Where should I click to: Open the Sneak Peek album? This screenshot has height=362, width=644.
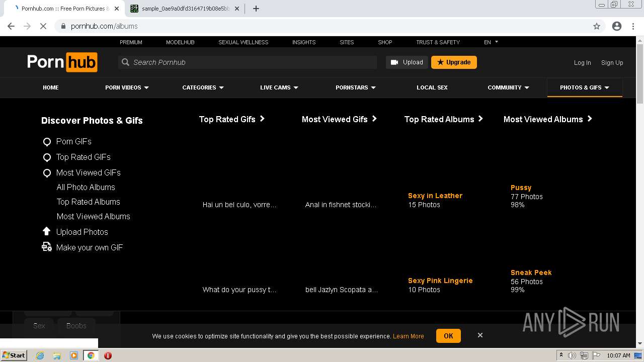point(531,273)
